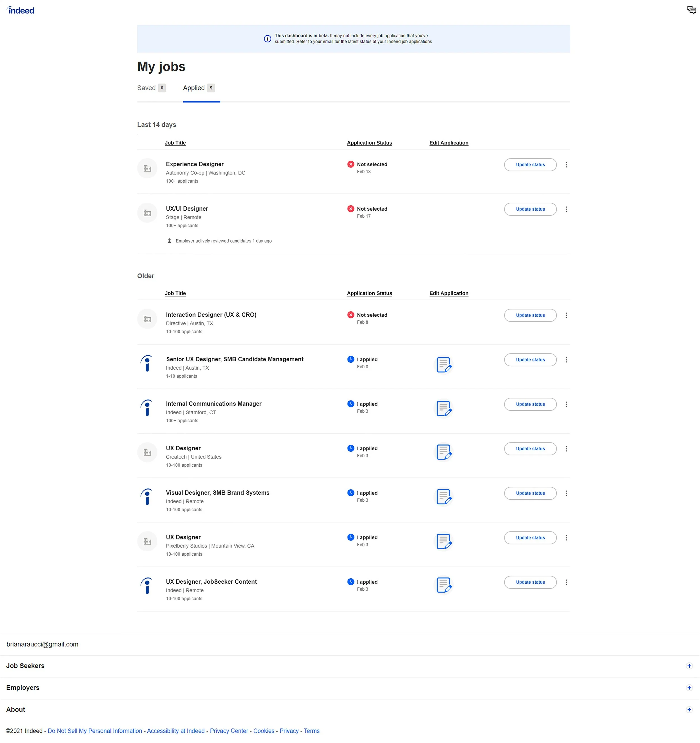Select the Applied tab
Viewport: 700px width, 743px height.
click(199, 88)
